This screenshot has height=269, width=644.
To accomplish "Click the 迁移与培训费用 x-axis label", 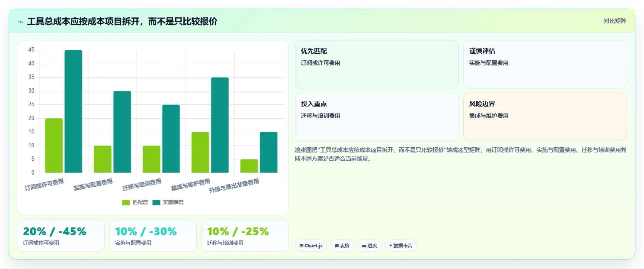I will (x=142, y=185).
